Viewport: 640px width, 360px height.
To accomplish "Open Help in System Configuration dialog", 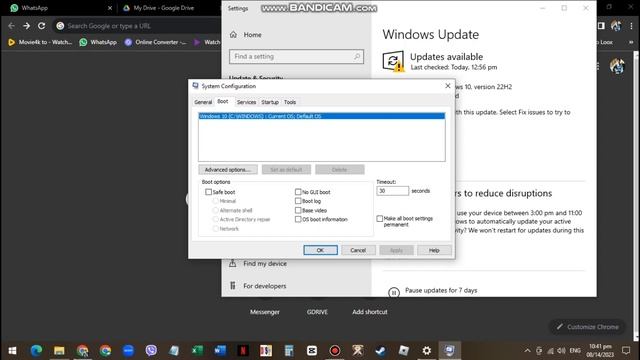I will pos(434,250).
